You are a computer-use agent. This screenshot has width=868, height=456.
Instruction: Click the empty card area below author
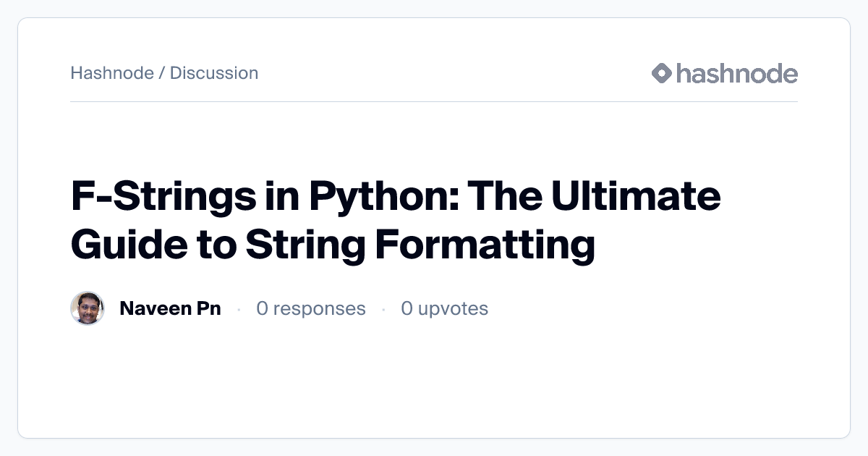click(x=434, y=384)
